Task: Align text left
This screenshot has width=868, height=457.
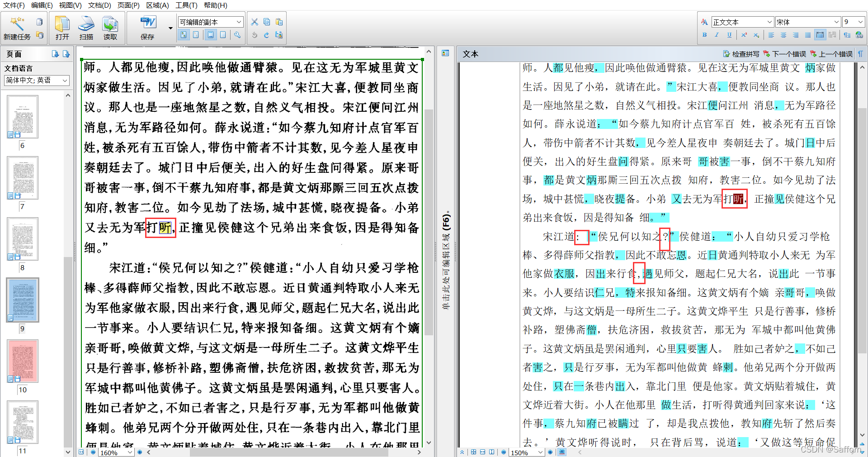Action: (x=771, y=35)
